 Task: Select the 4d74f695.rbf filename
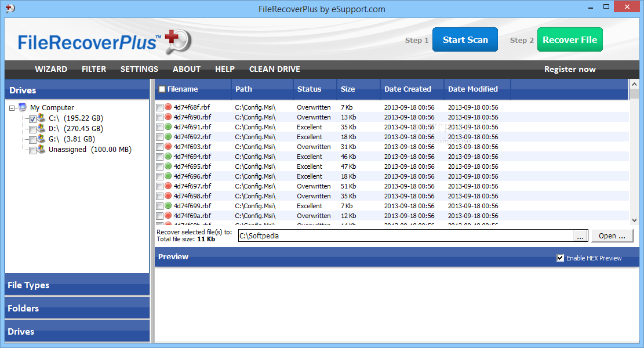point(192,166)
